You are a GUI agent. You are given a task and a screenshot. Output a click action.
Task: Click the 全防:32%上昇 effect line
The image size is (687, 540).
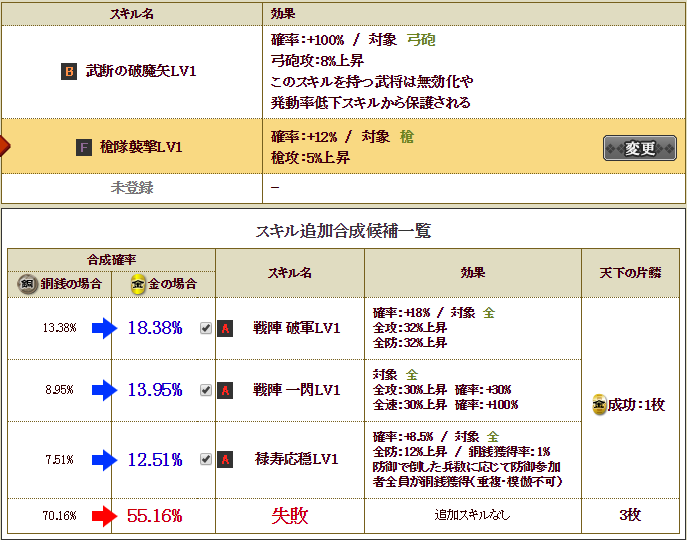point(410,343)
